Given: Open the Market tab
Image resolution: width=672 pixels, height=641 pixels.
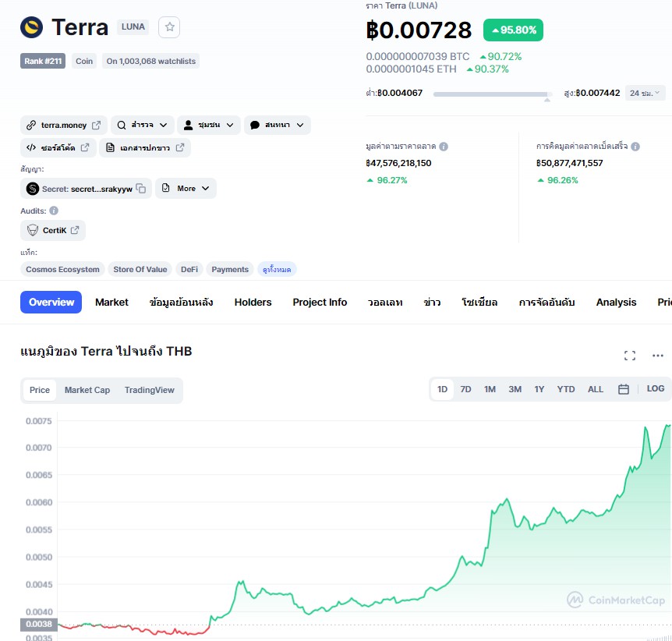Looking at the screenshot, I should point(111,303).
